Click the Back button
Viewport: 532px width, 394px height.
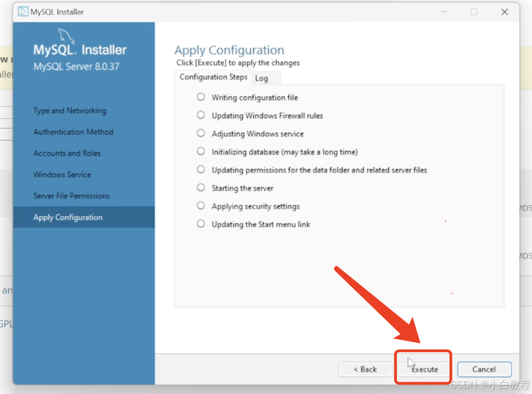[365, 369]
